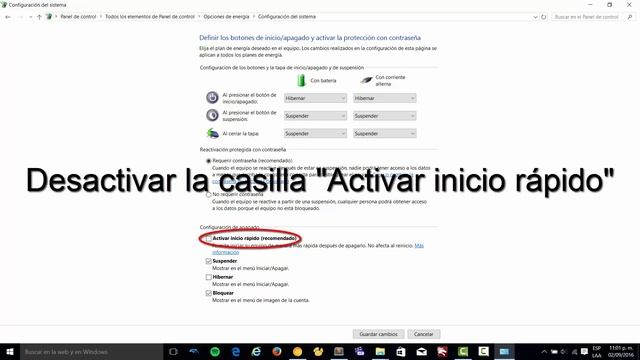Open the Action Center notifications icon
This screenshot has height=360, width=640.
pyautogui.click(x=584, y=351)
